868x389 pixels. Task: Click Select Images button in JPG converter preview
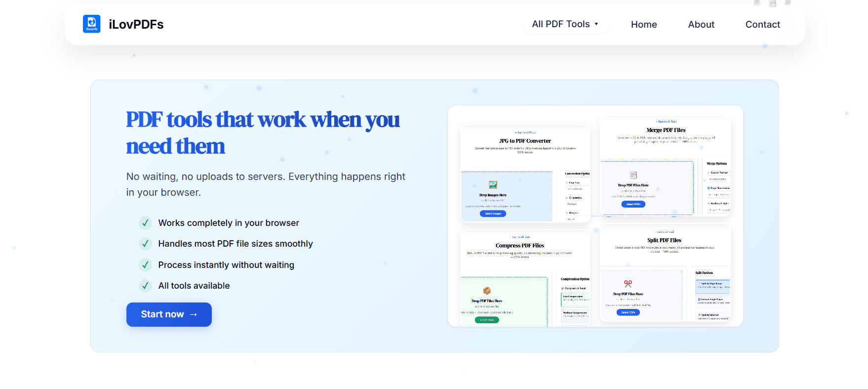(493, 214)
